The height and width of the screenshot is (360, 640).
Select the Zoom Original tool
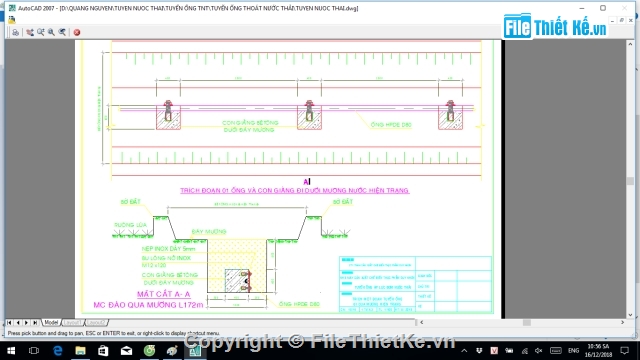point(62,32)
